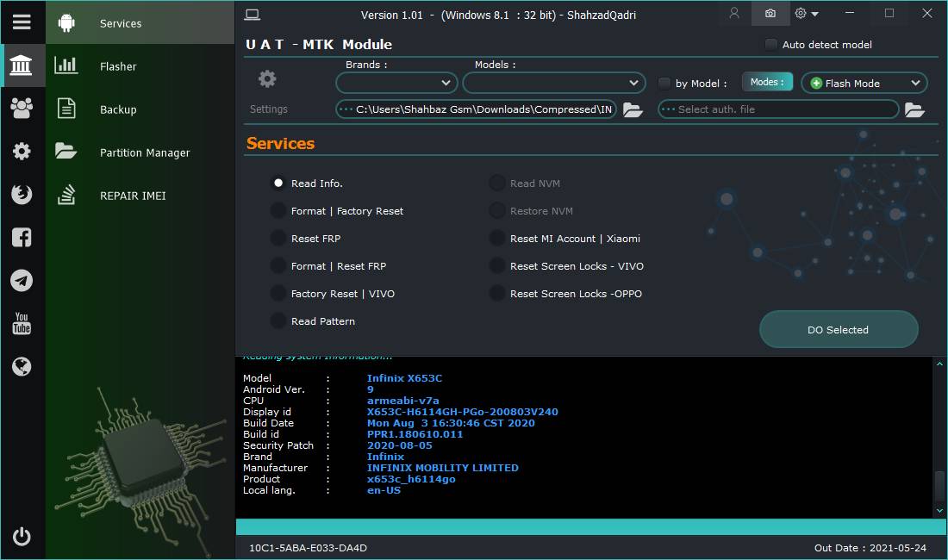
Task: Browse for auth file with folder icon
Action: coord(914,109)
